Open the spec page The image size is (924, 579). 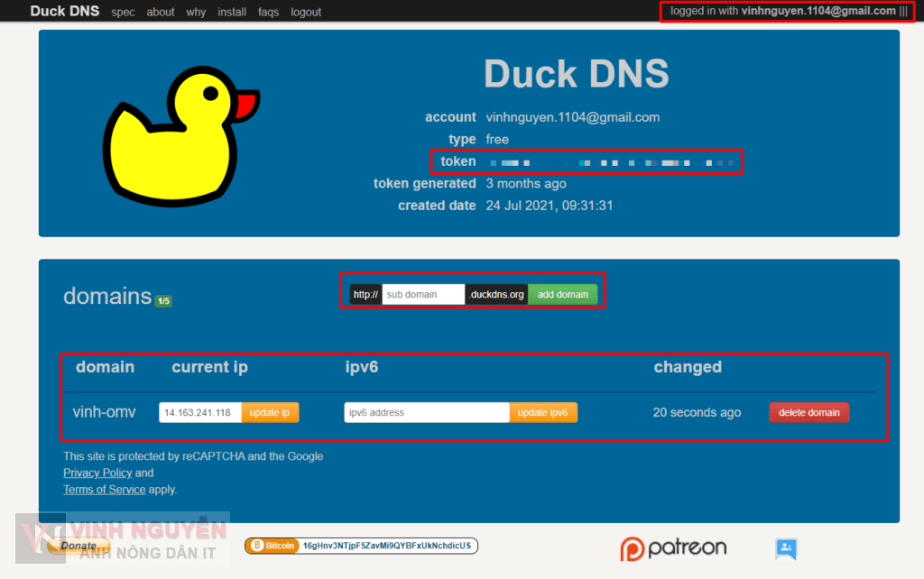(123, 12)
